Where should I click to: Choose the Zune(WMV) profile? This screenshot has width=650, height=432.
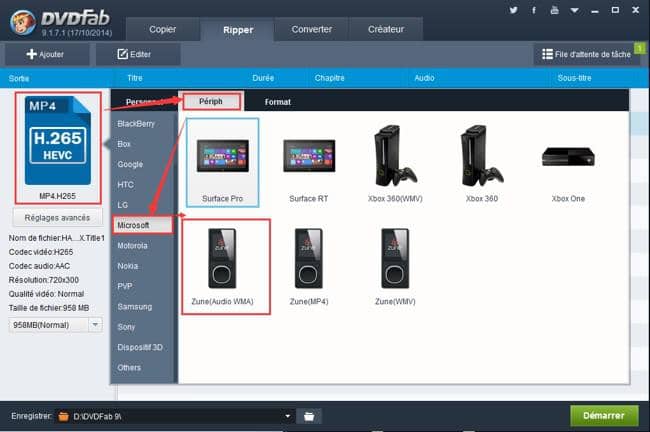click(395, 267)
